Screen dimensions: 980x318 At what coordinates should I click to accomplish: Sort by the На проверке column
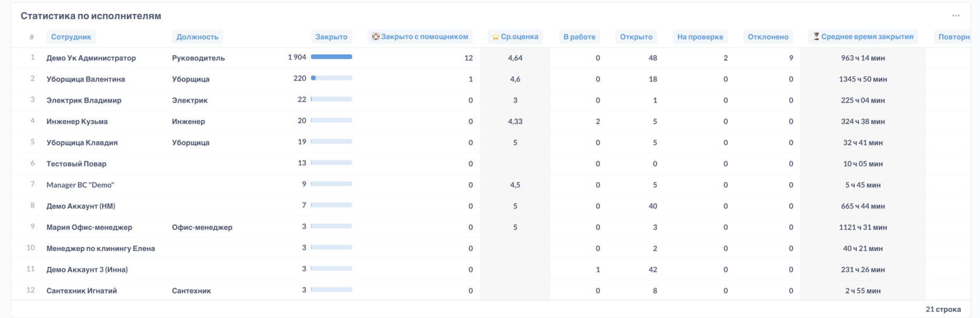pos(700,37)
